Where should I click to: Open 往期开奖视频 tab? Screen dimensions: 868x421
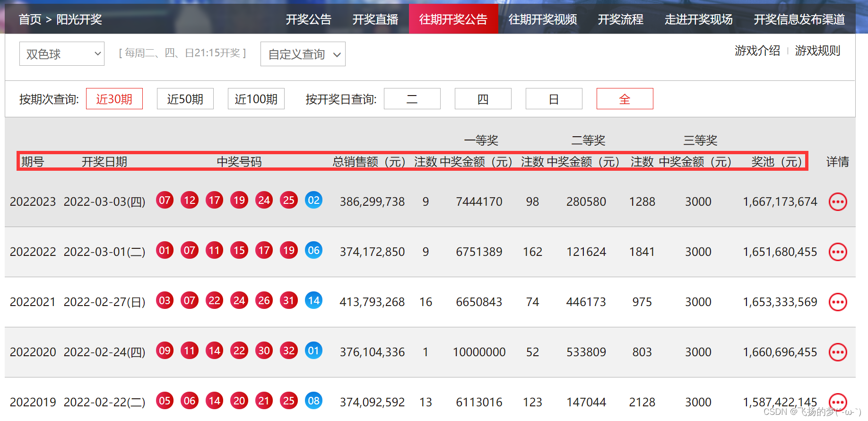(x=543, y=19)
